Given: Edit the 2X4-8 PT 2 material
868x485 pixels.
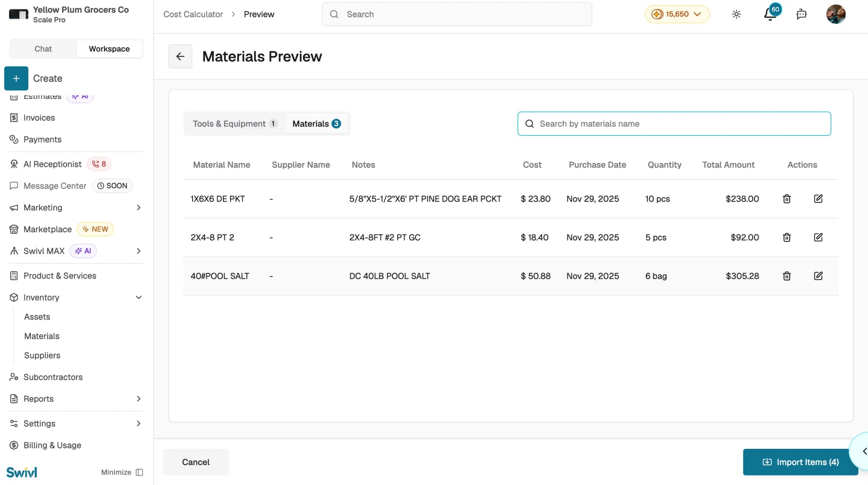Looking at the screenshot, I should click(x=818, y=237).
